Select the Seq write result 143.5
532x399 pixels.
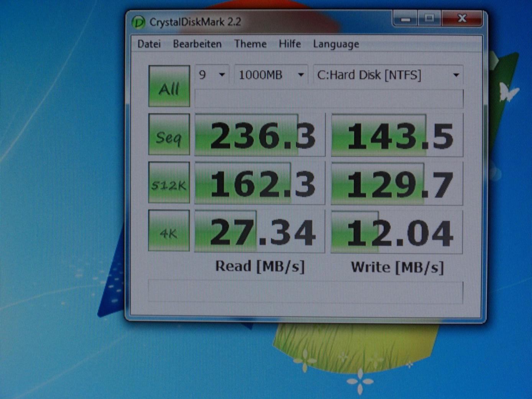(x=397, y=135)
